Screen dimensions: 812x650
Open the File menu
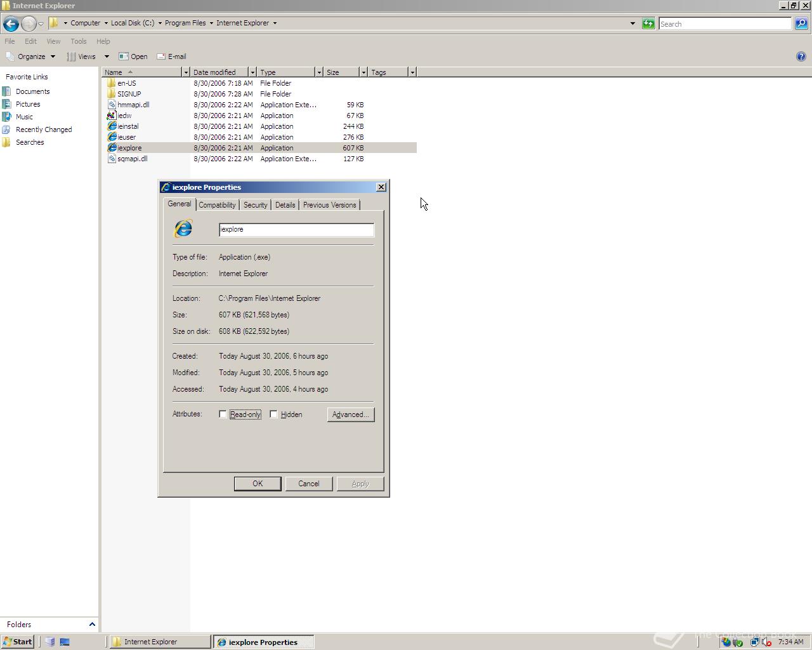click(10, 41)
